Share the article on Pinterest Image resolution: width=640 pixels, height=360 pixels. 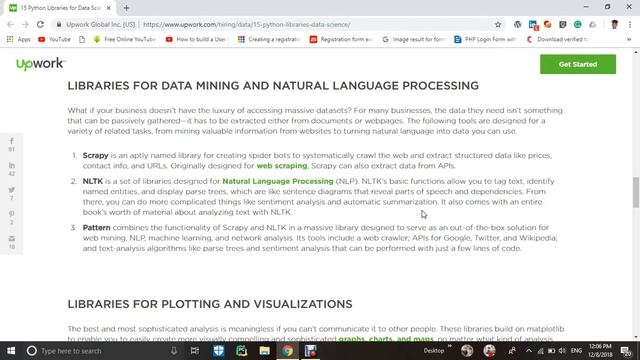(x=11, y=214)
